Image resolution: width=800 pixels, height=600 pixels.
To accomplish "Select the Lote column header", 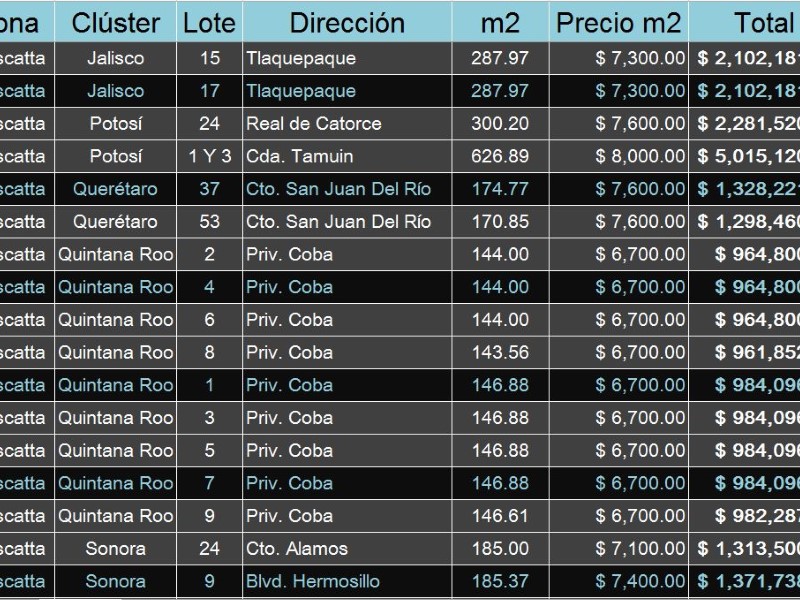I will pyautogui.click(x=210, y=22).
